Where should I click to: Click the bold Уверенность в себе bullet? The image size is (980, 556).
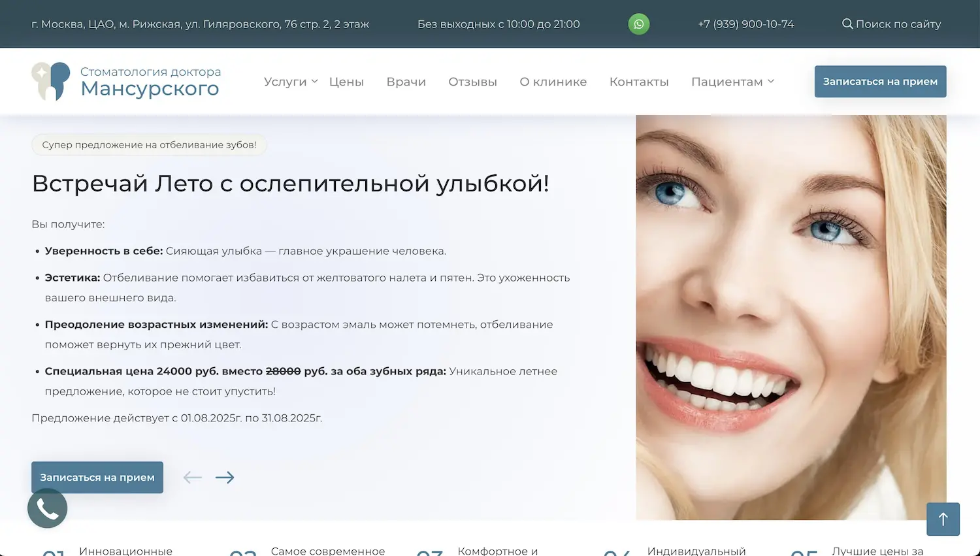pos(104,251)
